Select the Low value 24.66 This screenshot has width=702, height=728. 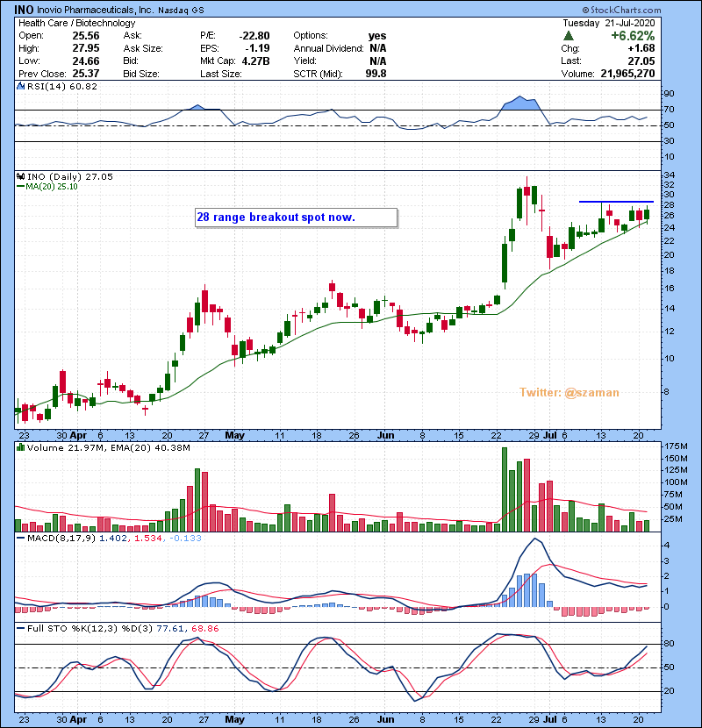(86, 61)
